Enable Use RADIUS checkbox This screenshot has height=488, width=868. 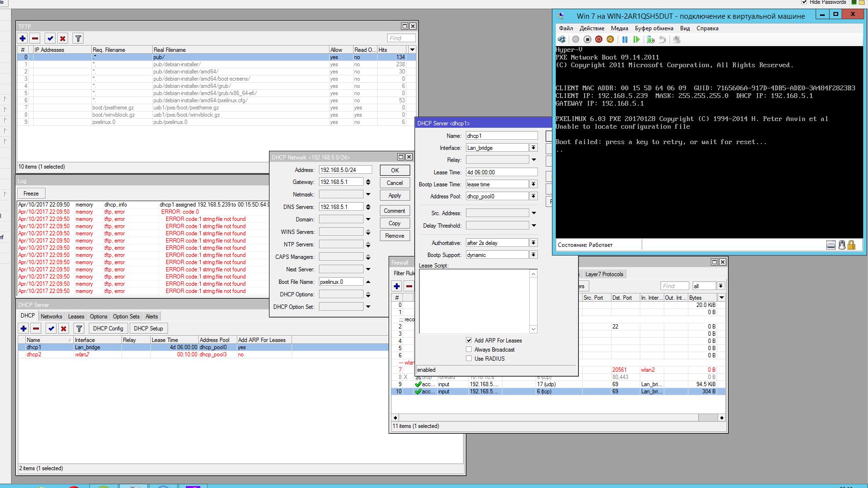(469, 358)
